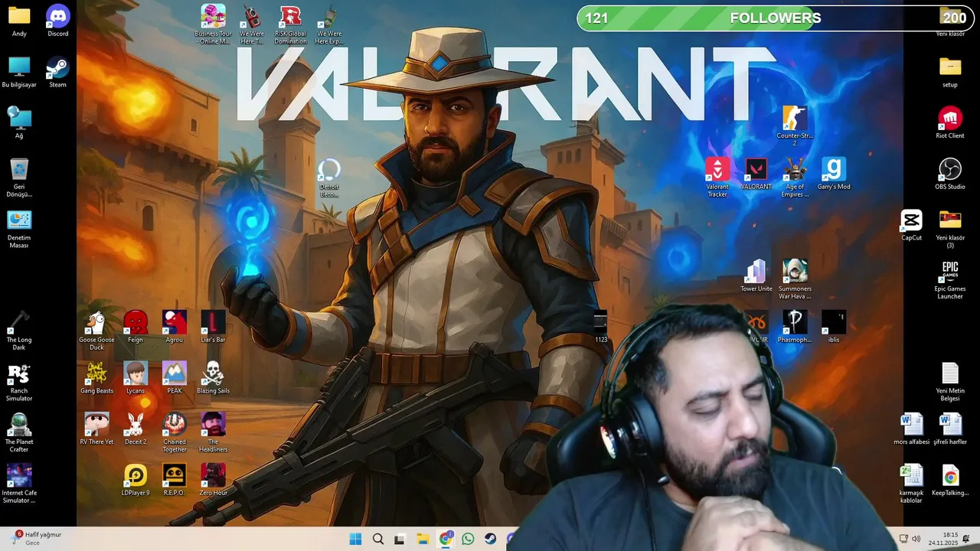Launch RISK Global Domination shortcut
The image size is (980, 551).
[291, 24]
